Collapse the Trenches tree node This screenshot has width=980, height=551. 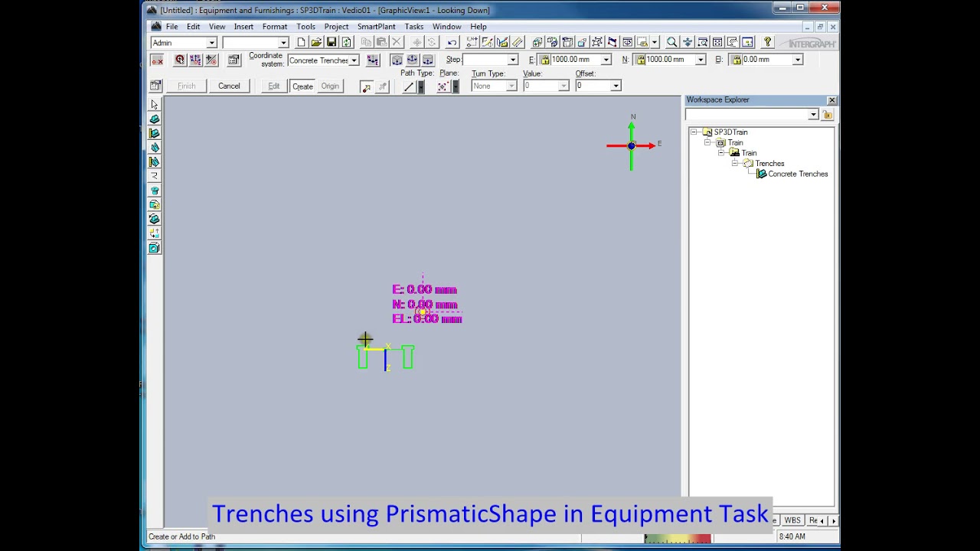point(735,163)
